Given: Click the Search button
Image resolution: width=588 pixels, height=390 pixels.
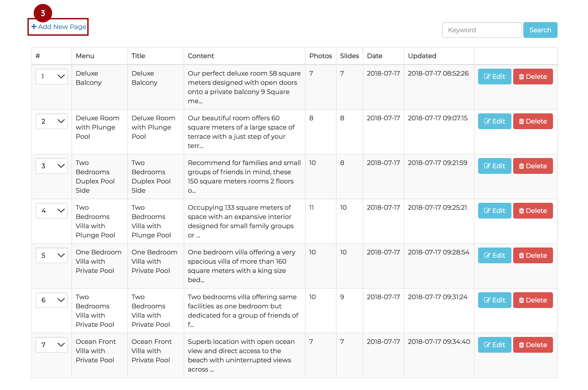Looking at the screenshot, I should coord(540,30).
